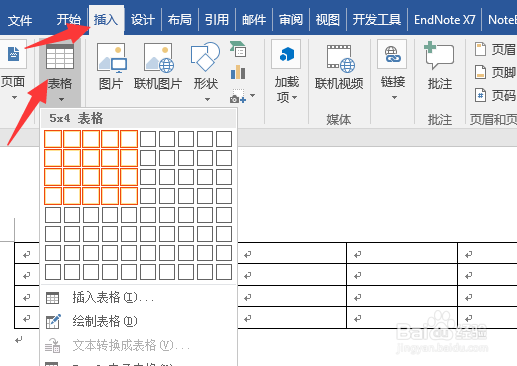This screenshot has width=517, height=366.
Task: Click the 链接 links icon
Action: tap(392, 54)
